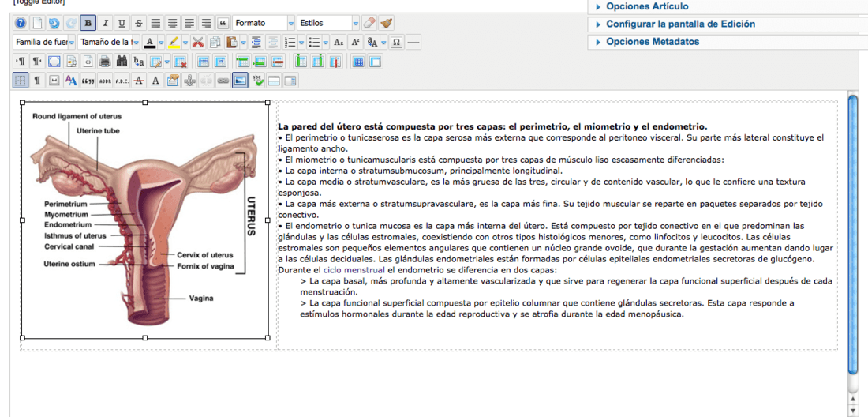
Task: Open the numbered list style dropdown
Action: pyautogui.click(x=301, y=42)
